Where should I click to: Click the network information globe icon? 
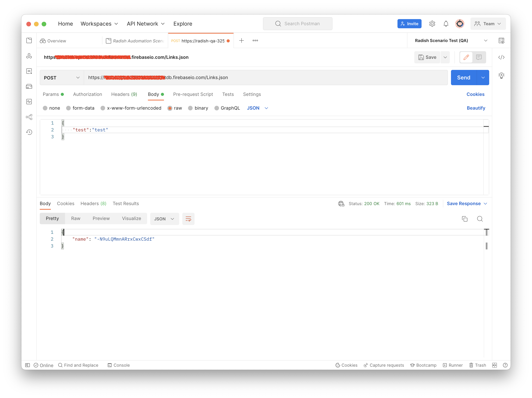pos(341,204)
